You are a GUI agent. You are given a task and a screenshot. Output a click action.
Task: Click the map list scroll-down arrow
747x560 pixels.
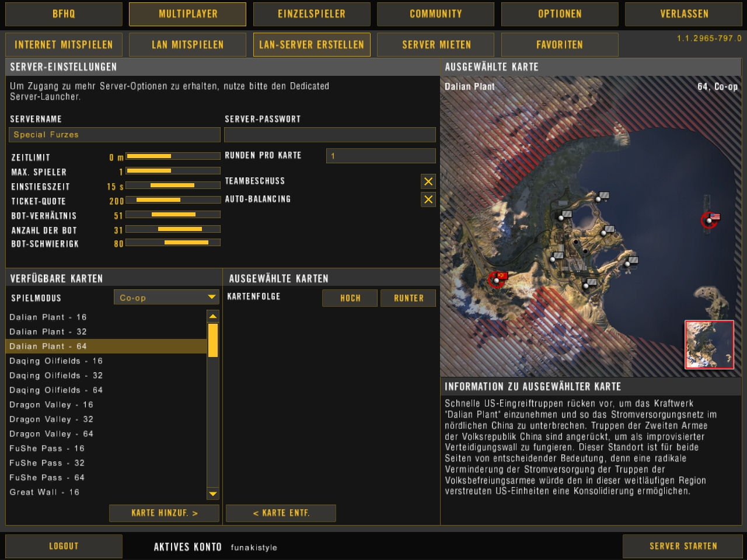coord(213,494)
